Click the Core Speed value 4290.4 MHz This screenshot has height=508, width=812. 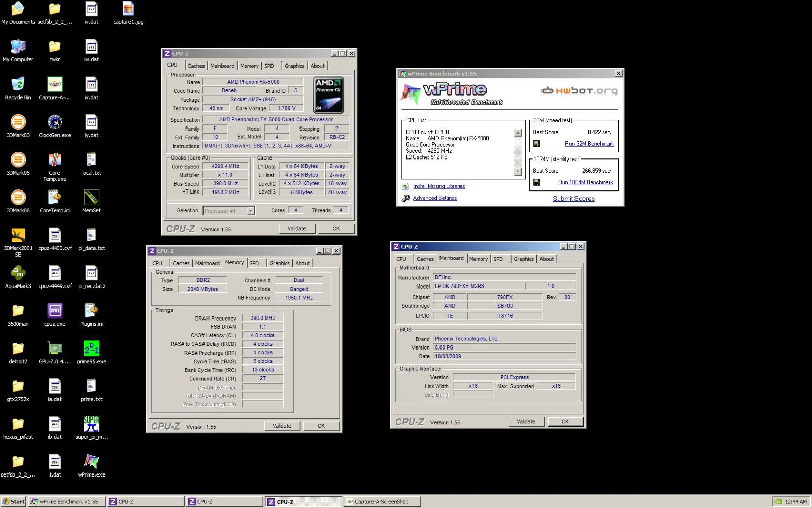click(225, 166)
